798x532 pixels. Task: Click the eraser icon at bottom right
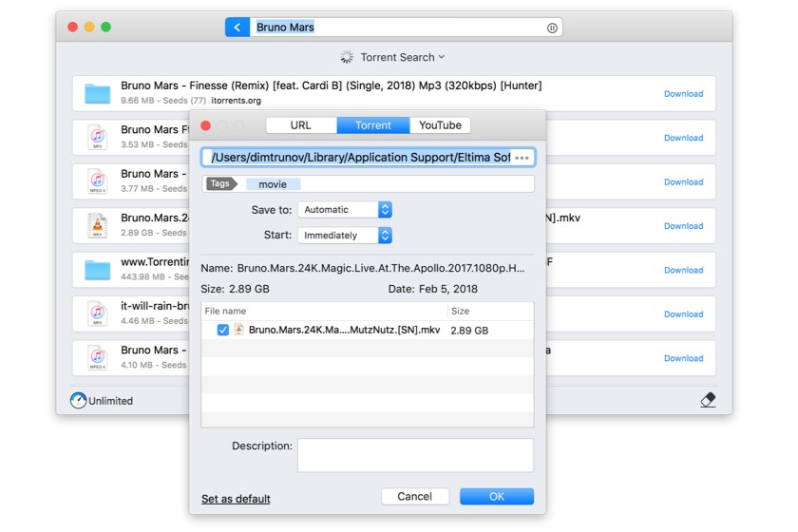click(x=708, y=400)
